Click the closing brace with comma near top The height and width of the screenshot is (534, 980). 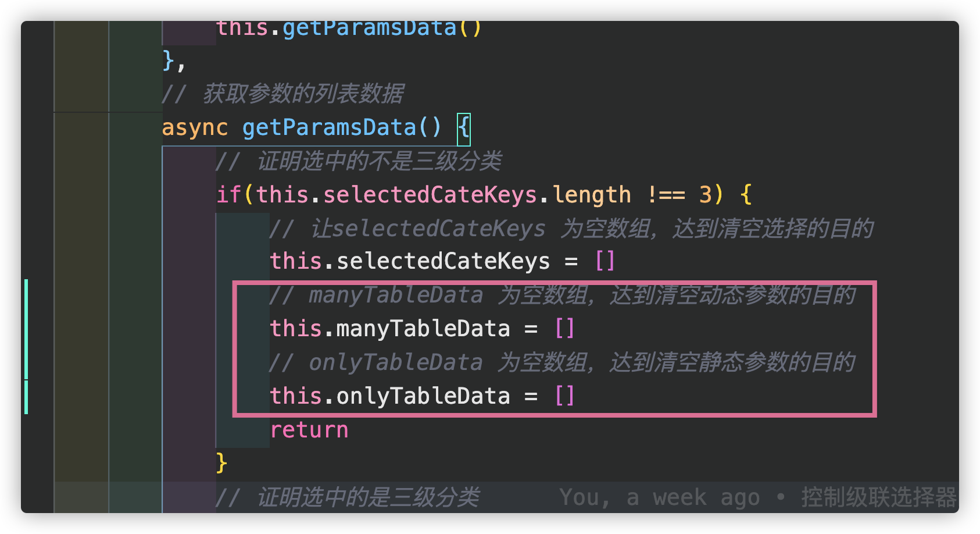(173, 60)
